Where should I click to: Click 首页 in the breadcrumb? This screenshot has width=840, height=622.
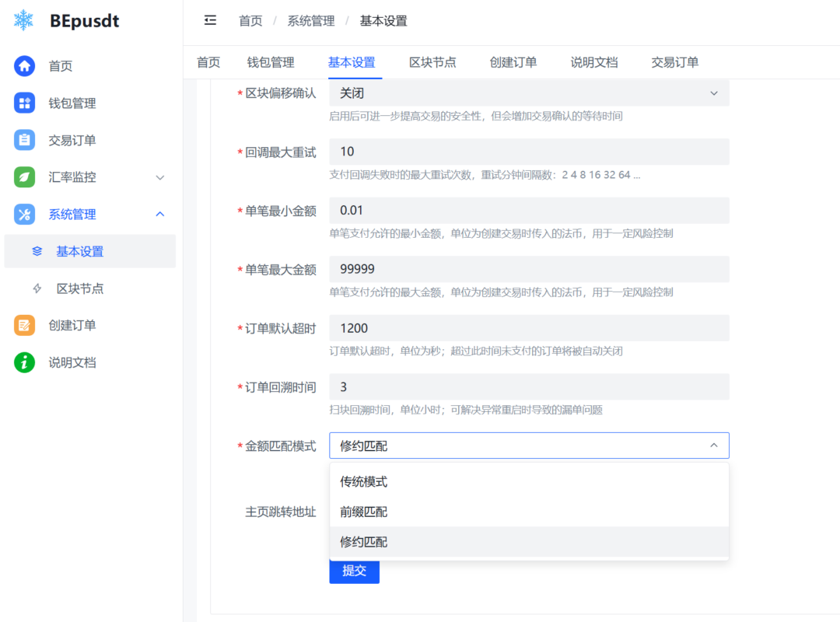[250, 21]
